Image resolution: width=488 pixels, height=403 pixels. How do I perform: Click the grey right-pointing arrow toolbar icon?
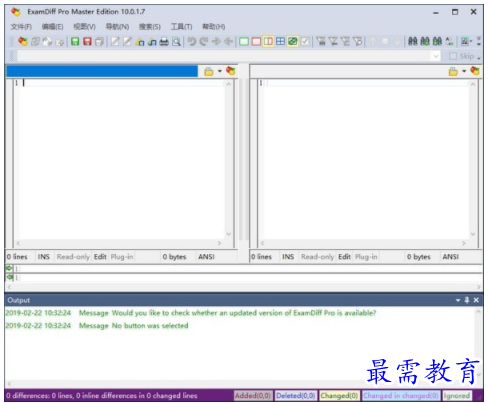(216, 42)
